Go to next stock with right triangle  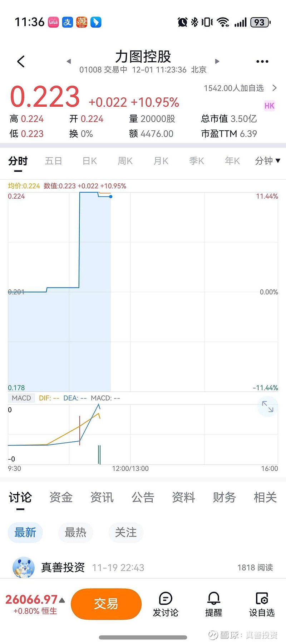[x=217, y=62]
